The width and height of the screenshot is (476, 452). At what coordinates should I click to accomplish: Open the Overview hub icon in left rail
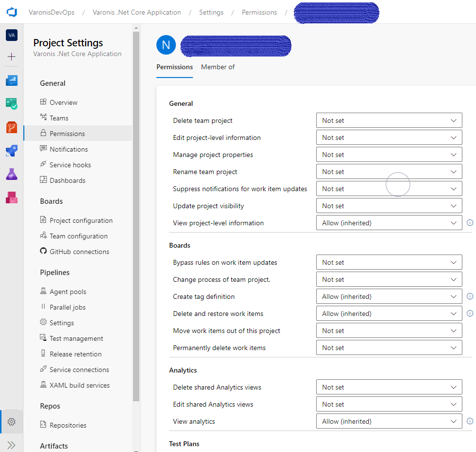12,80
